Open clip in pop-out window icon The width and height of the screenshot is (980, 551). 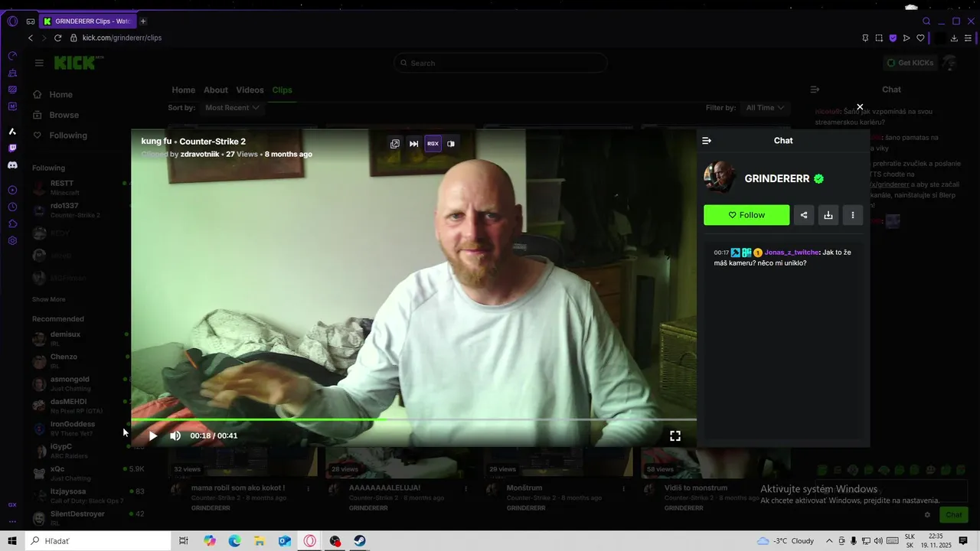pos(395,143)
